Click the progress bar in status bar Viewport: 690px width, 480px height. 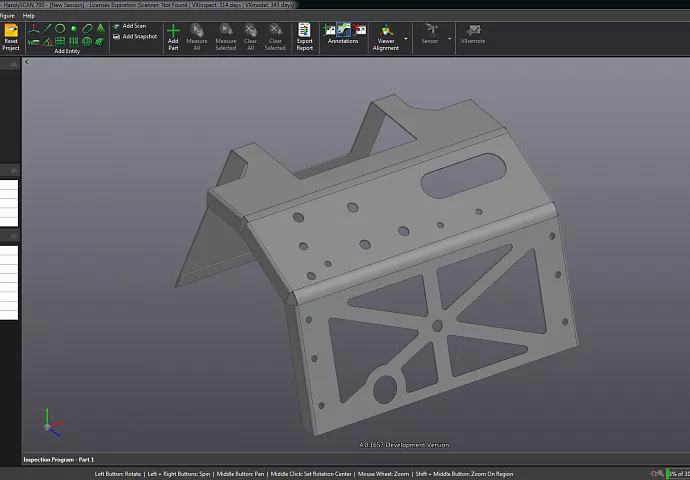point(677,473)
